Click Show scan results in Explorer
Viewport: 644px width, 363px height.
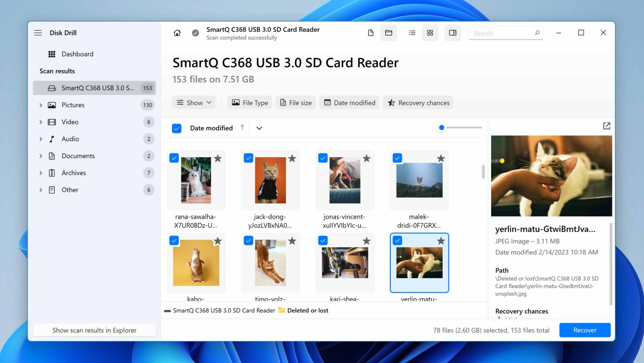[x=94, y=330]
